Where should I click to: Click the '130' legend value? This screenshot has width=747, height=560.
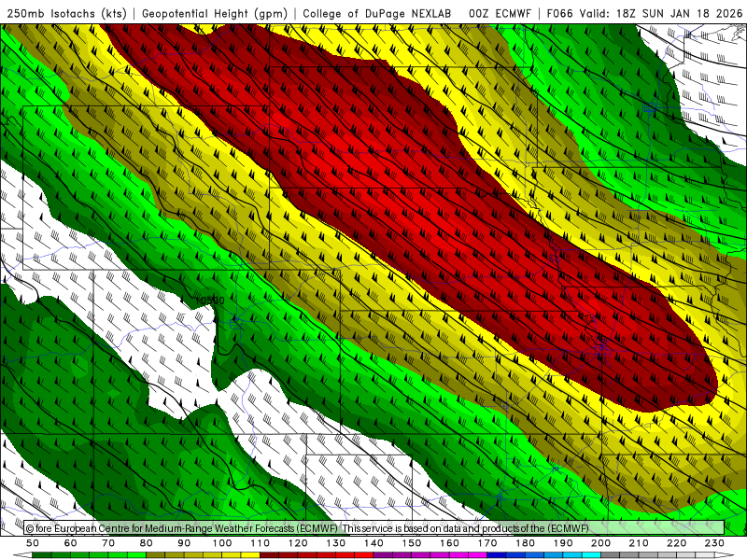(335, 543)
